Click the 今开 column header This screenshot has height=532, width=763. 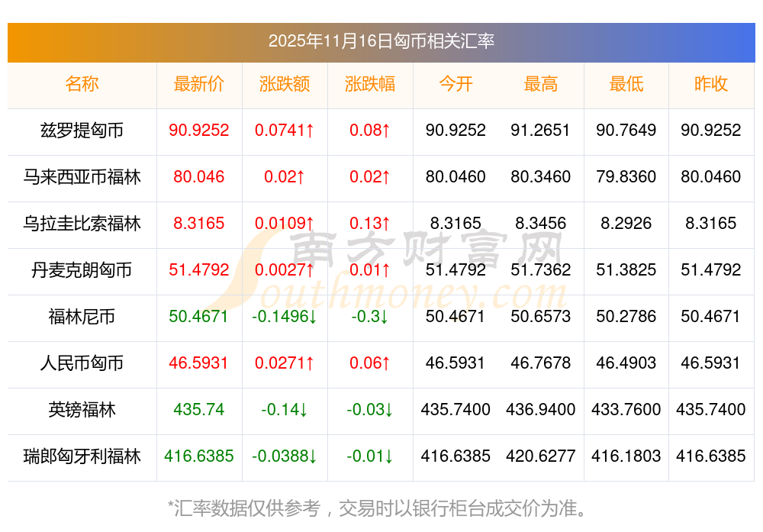pyautogui.click(x=456, y=84)
